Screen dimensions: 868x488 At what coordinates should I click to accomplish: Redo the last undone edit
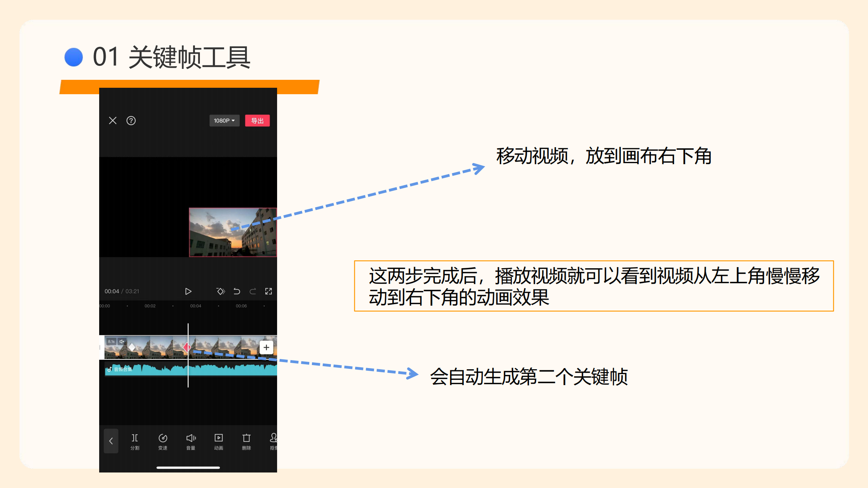pyautogui.click(x=253, y=291)
